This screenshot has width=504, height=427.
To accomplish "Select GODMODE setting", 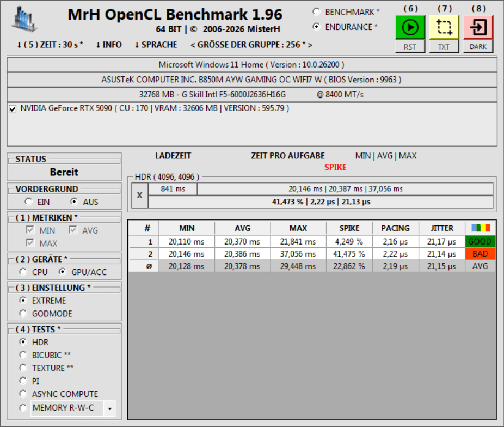I will pyautogui.click(x=23, y=313).
